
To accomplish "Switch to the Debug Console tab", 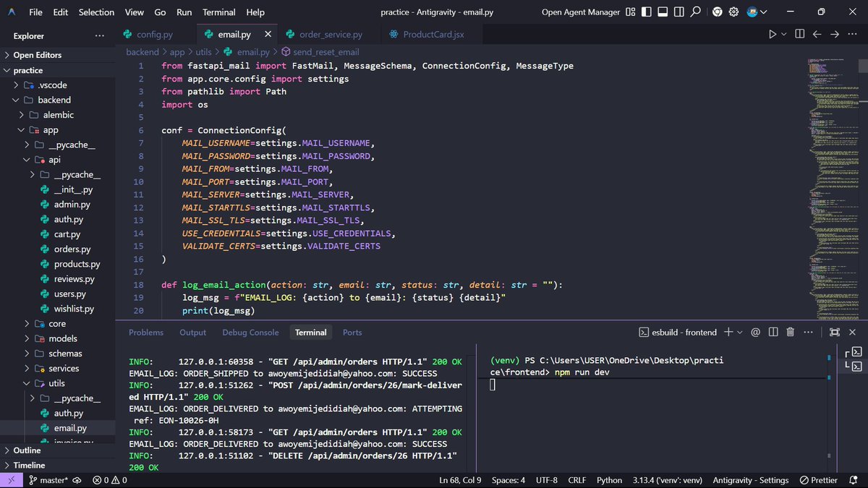I will (250, 333).
